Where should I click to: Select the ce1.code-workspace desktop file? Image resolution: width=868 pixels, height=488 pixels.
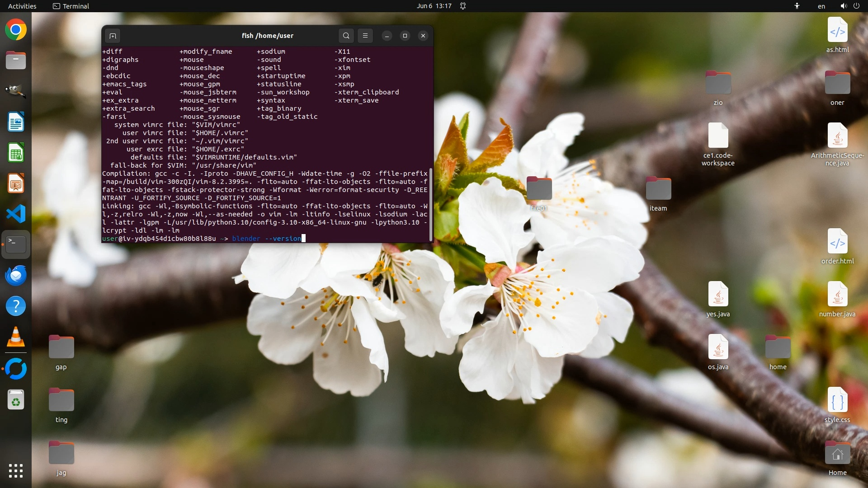(718, 136)
